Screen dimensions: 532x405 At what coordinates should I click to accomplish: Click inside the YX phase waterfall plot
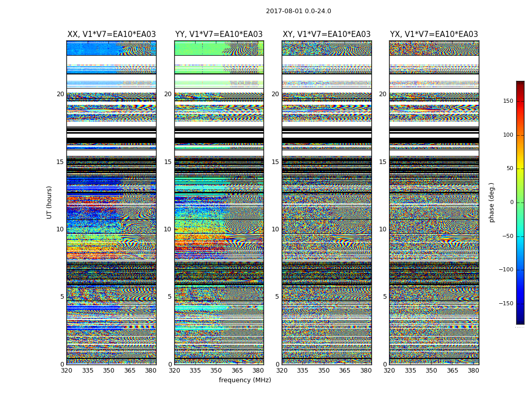(x=434, y=202)
